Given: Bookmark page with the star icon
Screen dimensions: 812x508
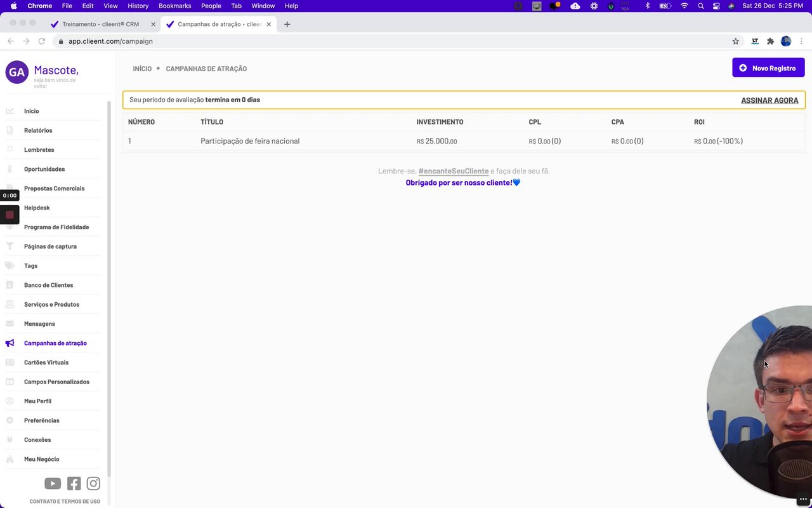Looking at the screenshot, I should [x=736, y=41].
